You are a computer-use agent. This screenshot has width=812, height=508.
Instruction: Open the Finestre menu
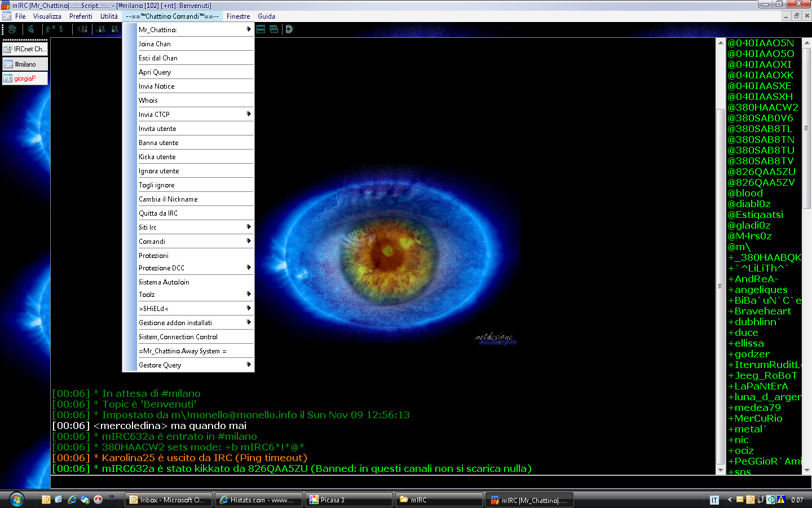238,16
